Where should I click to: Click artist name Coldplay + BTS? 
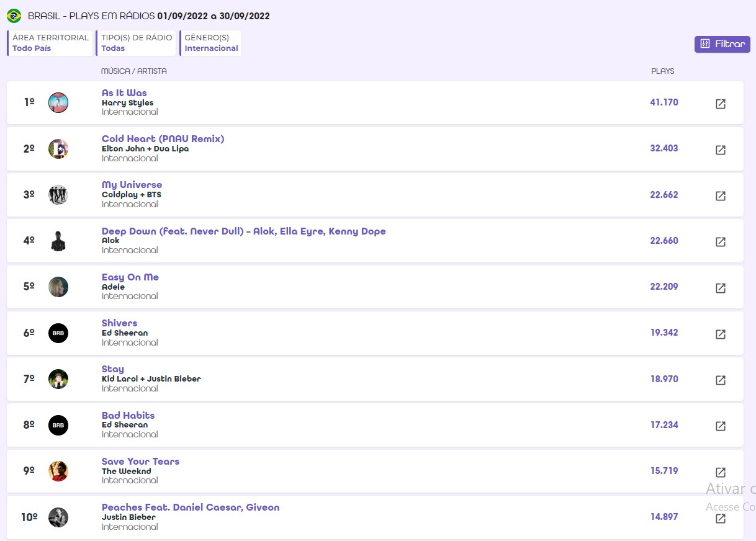coord(132,195)
